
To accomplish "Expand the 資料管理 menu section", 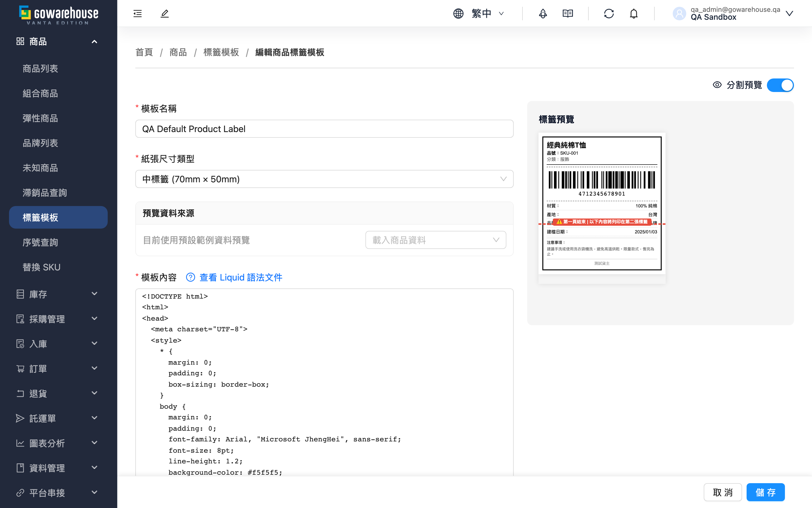I will 94,468.
